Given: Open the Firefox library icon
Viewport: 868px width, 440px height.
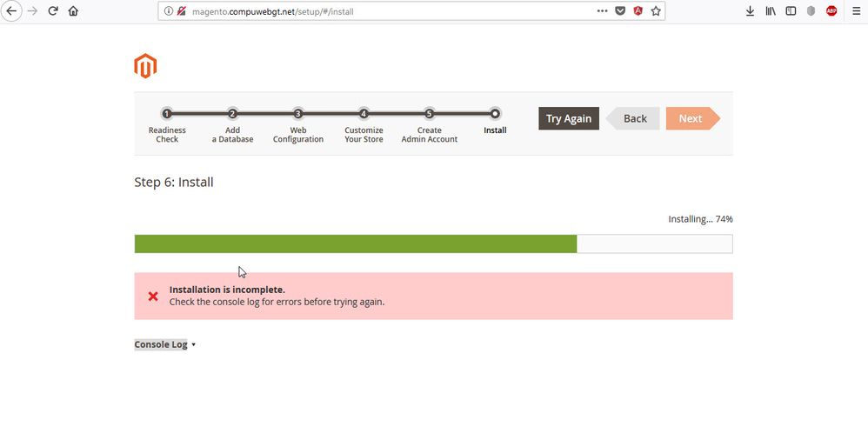Looking at the screenshot, I should 771,11.
